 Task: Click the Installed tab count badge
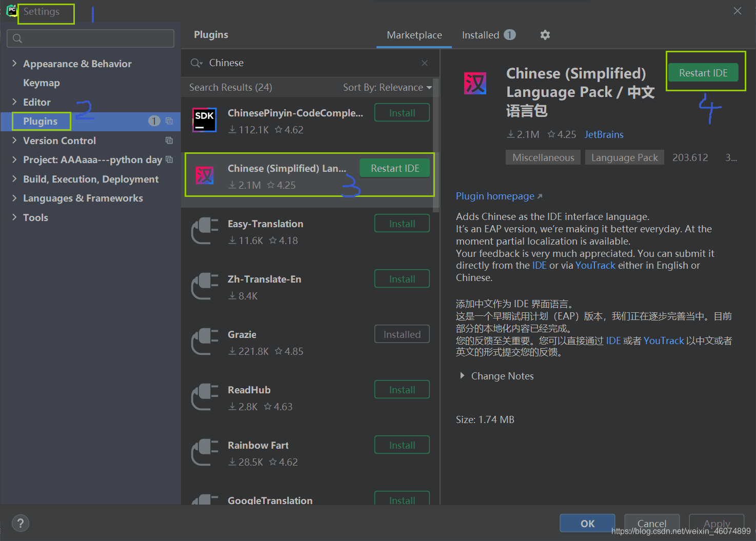click(x=509, y=35)
